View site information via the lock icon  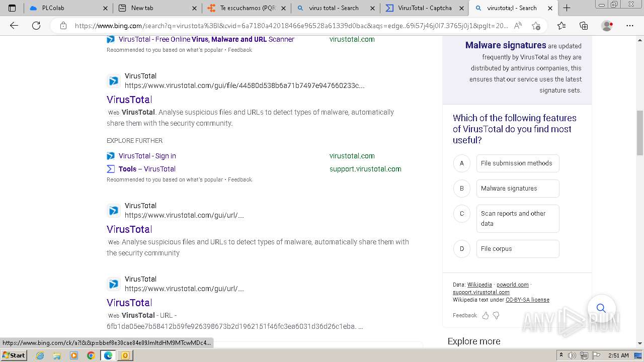[x=63, y=26]
